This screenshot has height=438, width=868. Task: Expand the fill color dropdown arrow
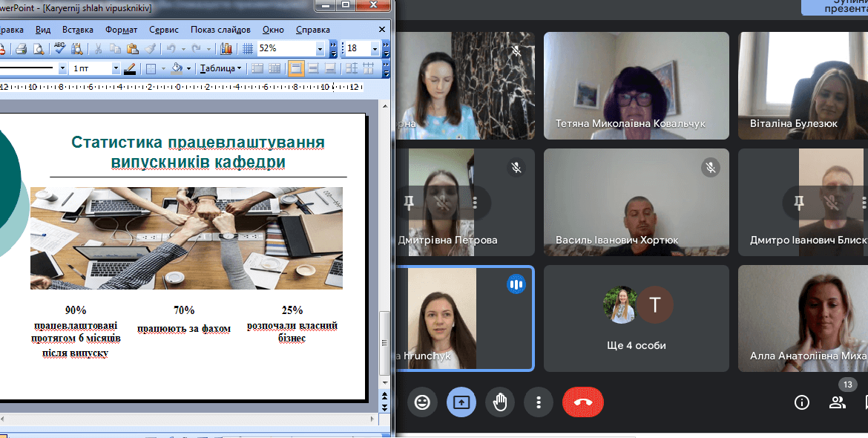point(188,68)
